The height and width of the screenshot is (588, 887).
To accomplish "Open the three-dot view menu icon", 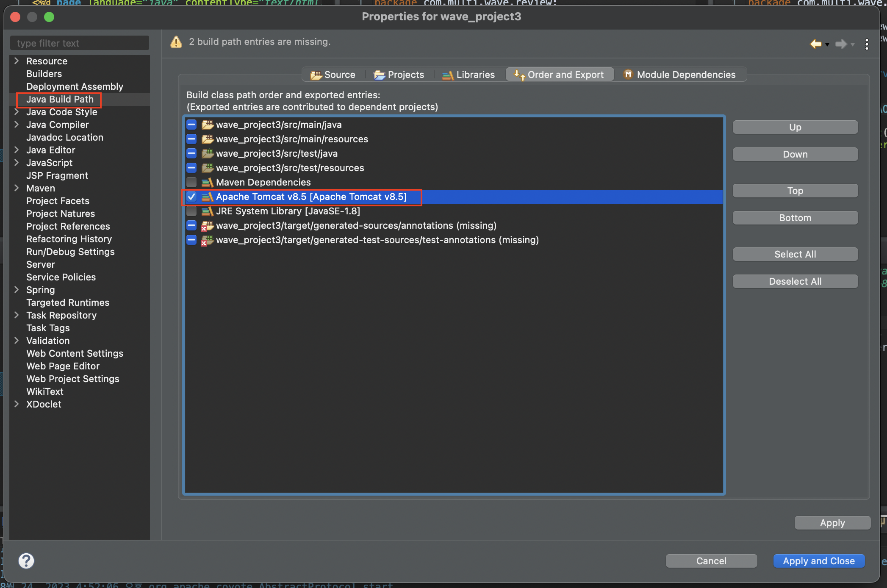I will [x=867, y=44].
